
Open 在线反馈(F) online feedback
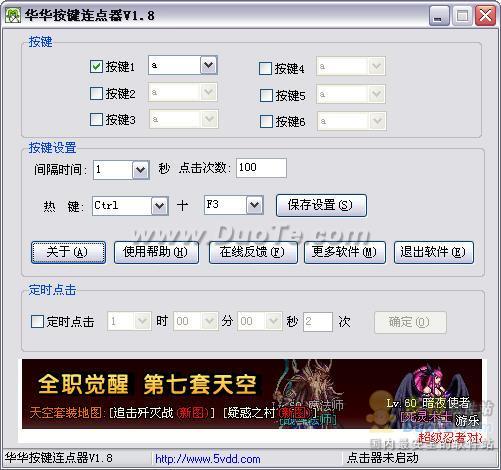point(253,252)
